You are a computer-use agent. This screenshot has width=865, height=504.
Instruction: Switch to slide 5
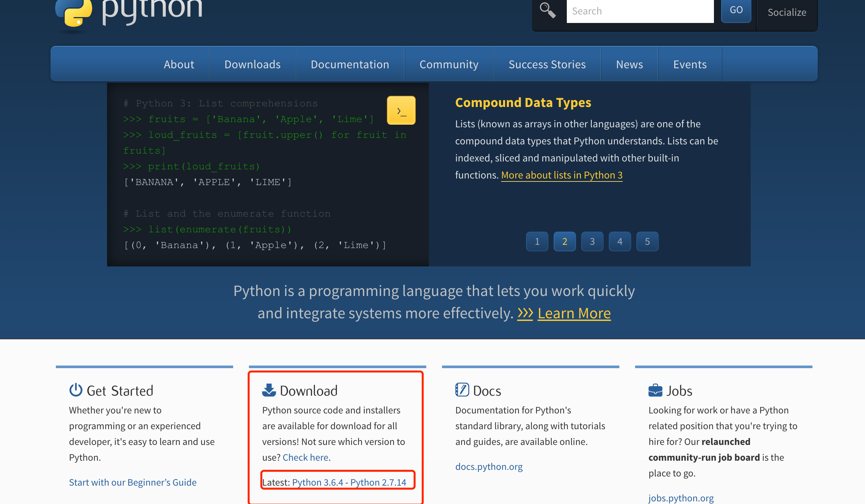(x=647, y=241)
